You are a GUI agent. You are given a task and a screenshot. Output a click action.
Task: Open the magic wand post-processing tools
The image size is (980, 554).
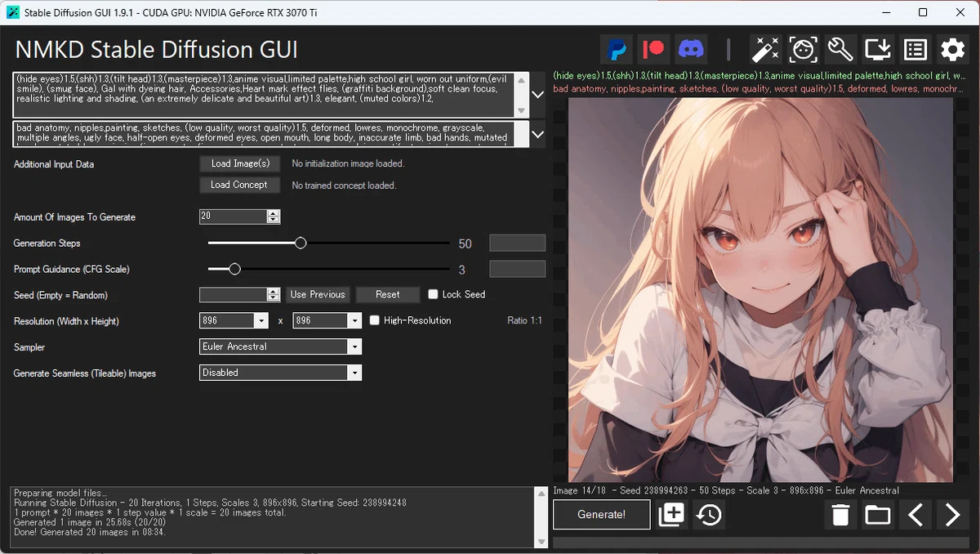766,50
